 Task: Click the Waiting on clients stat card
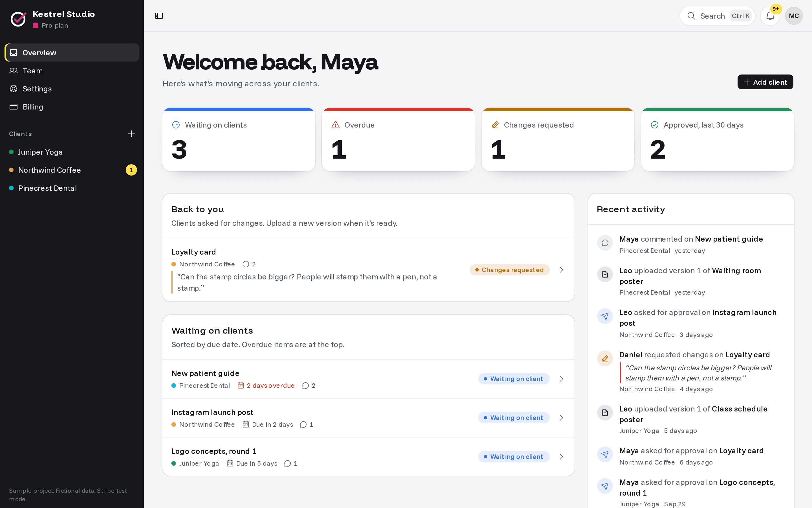239,139
